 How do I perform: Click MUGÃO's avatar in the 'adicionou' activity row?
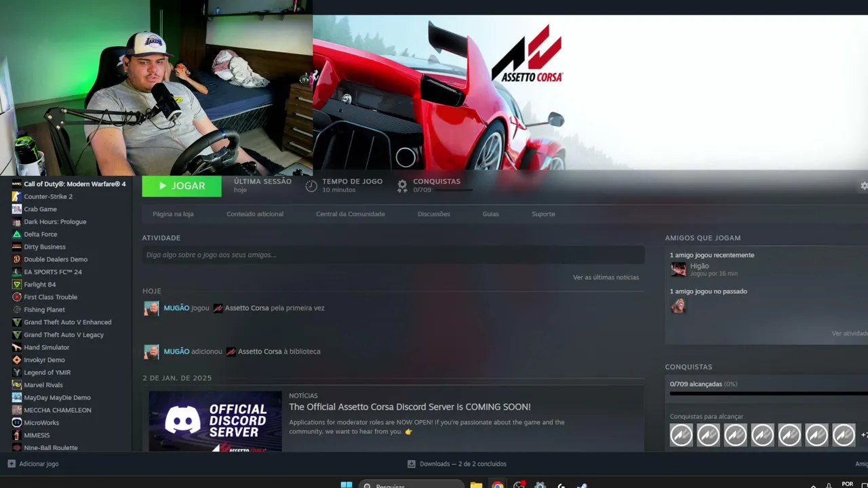click(151, 352)
